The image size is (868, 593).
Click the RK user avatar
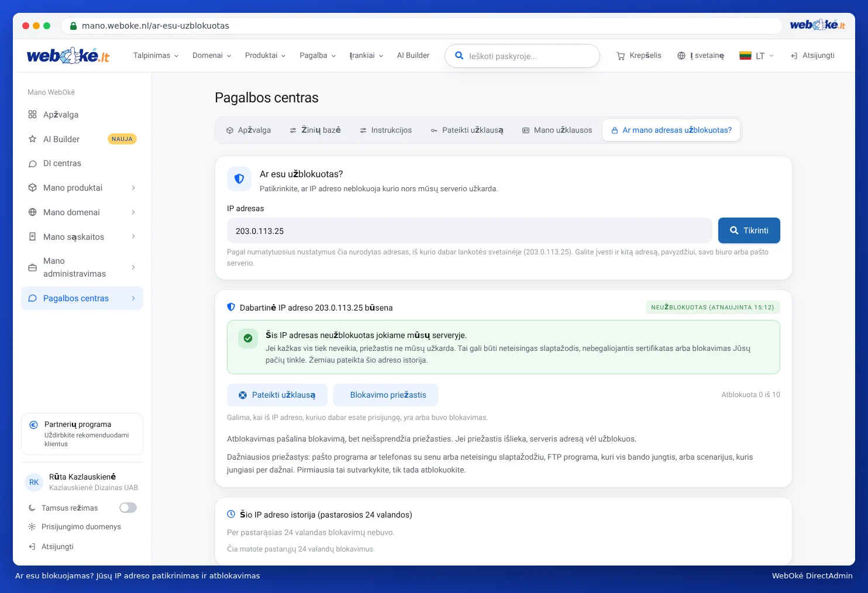point(34,482)
